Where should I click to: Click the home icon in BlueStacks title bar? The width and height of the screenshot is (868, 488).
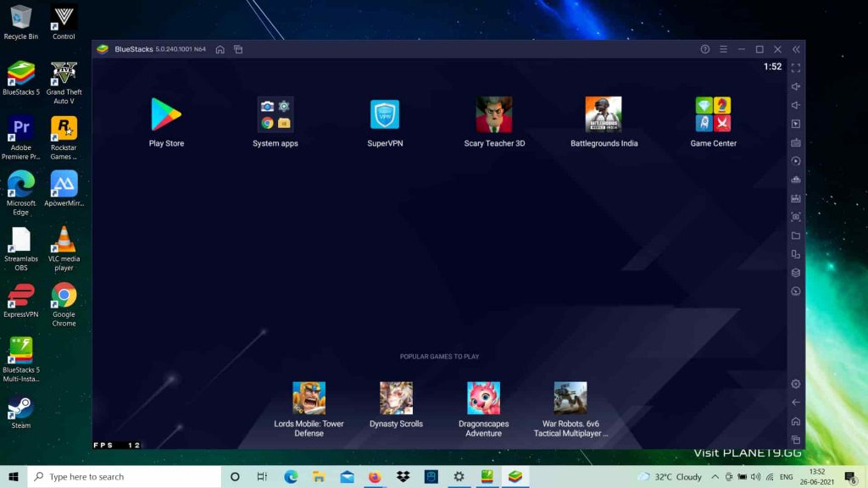[x=220, y=49]
